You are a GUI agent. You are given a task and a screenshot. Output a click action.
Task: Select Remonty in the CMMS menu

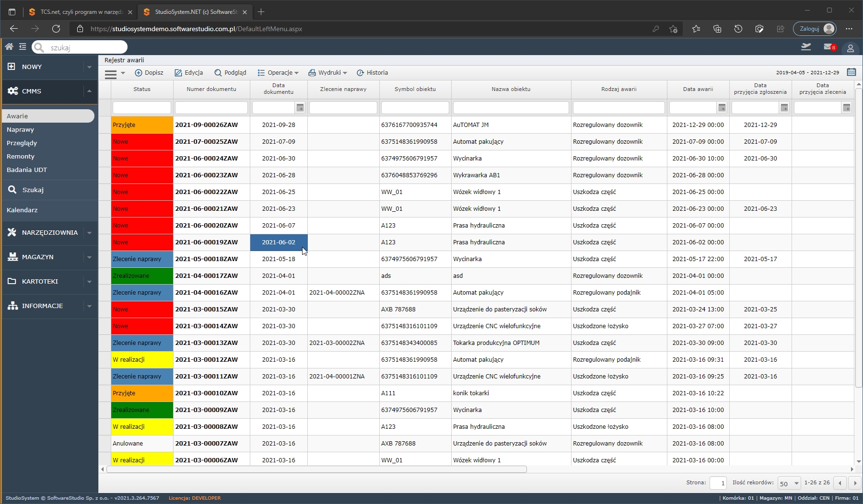coord(21,156)
